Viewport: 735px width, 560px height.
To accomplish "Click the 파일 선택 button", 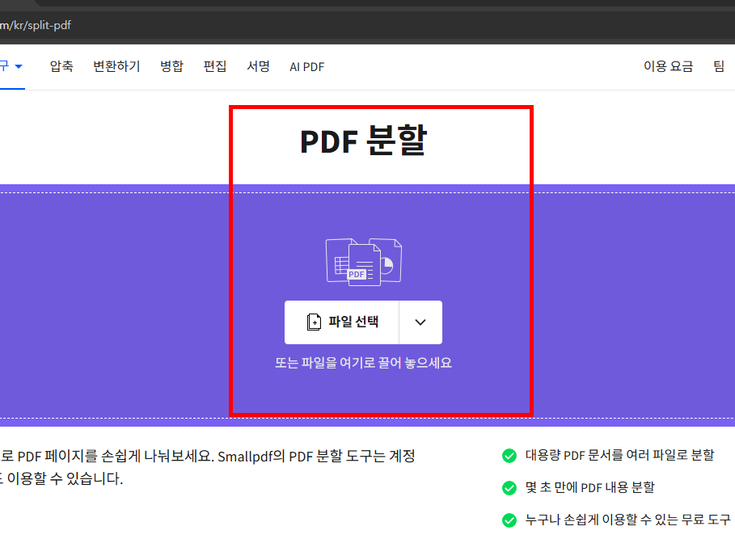I will pyautogui.click(x=340, y=322).
